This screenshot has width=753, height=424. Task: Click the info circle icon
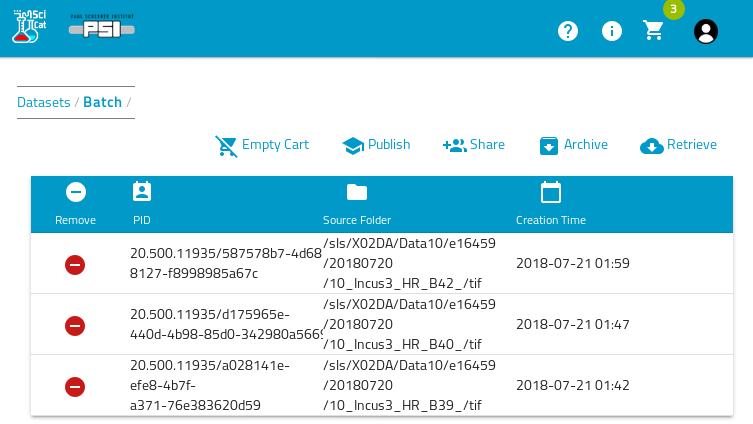(611, 31)
